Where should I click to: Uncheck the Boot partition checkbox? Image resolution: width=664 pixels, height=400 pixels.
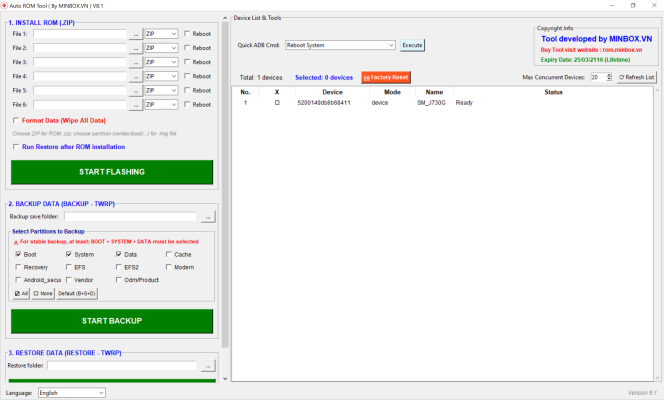[18, 255]
